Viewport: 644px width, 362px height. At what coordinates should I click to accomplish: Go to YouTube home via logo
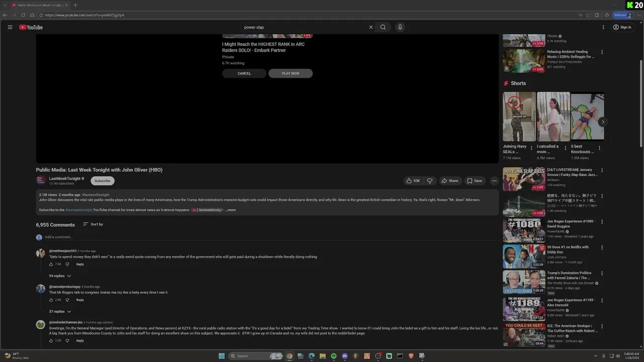pos(31,27)
